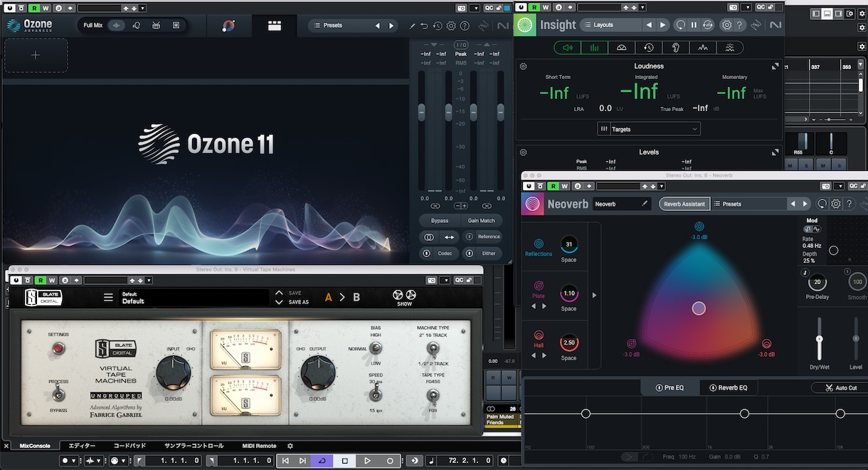Select next Ozone preset arrow
Screen dimensions: 868x470
tap(391, 26)
